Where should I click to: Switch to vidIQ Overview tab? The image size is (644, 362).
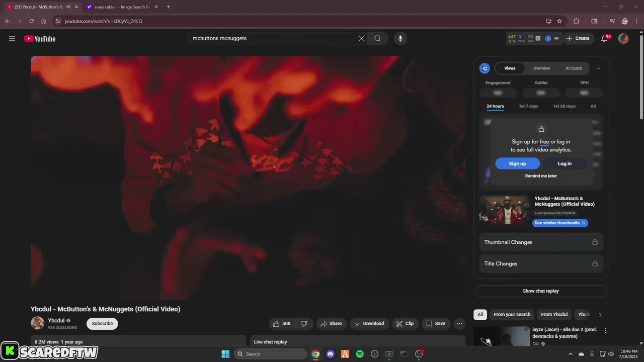[x=542, y=68]
